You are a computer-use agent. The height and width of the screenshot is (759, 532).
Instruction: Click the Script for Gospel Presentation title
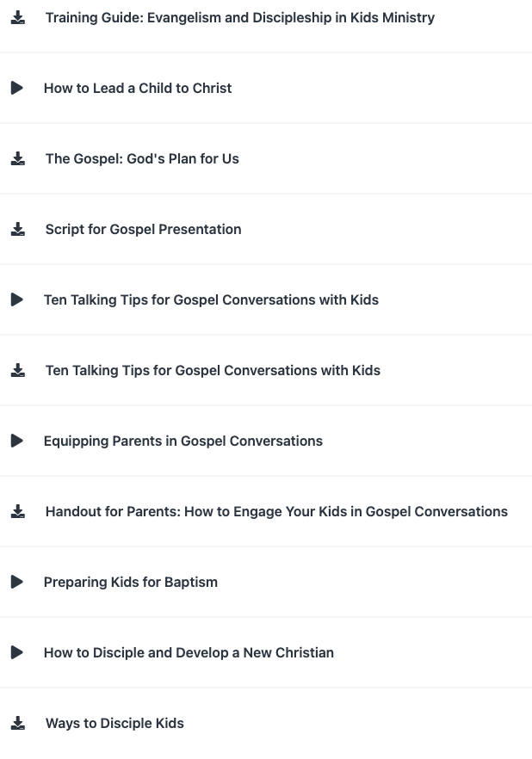[143, 229]
